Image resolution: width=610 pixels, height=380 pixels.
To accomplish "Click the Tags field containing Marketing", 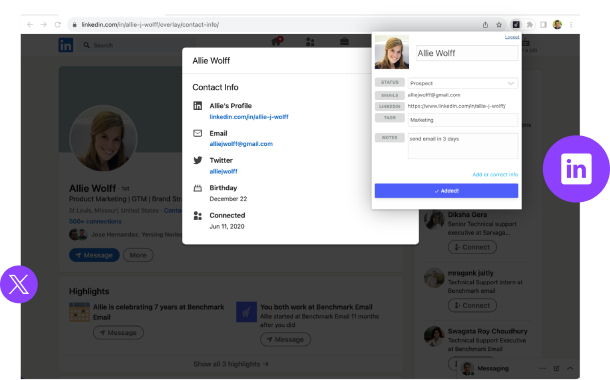I will pos(463,120).
